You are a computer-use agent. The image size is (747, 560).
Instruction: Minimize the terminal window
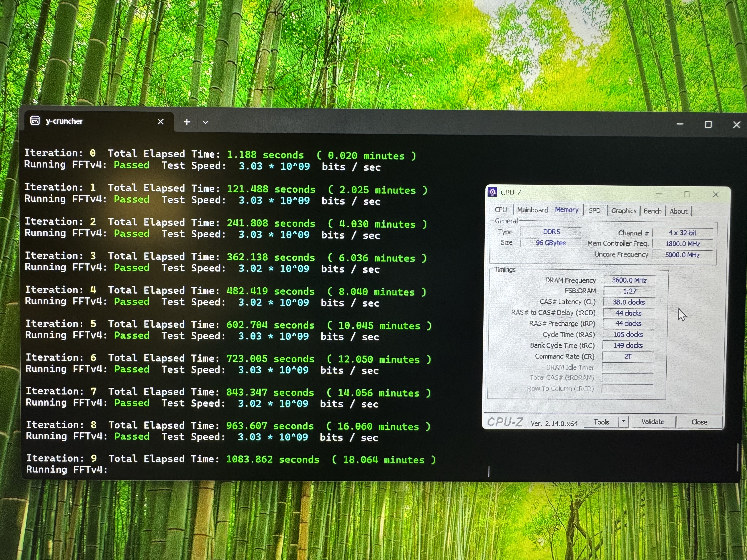tap(680, 124)
